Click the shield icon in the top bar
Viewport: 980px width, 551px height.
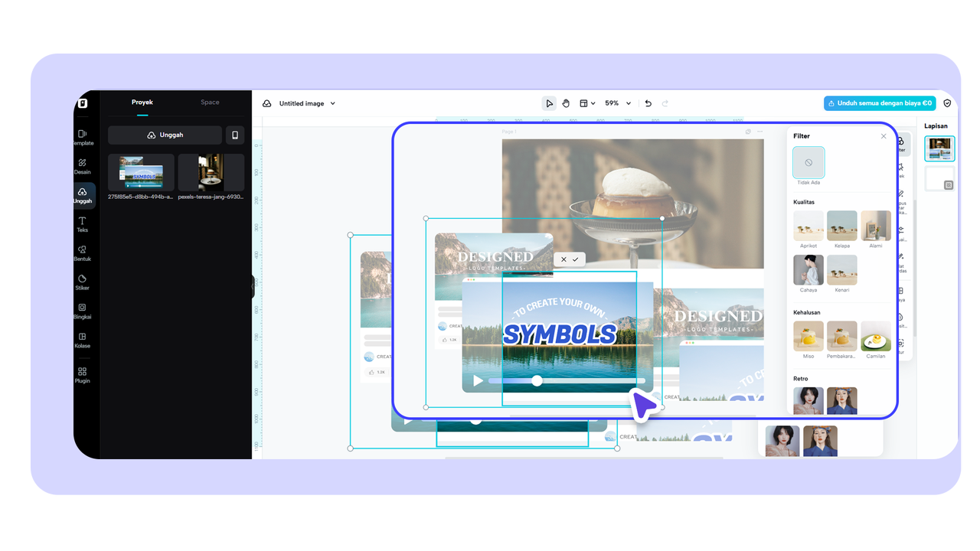coord(947,103)
